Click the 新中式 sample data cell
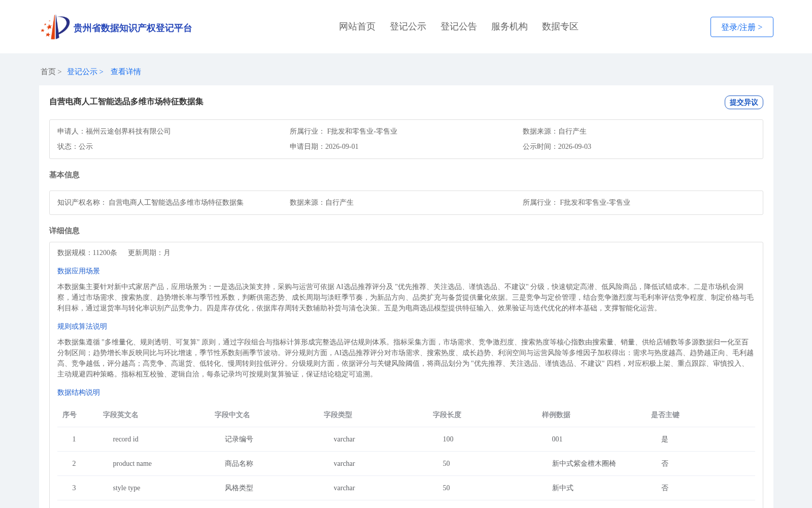Viewport: 812px width, 508px height. pyautogui.click(x=563, y=488)
